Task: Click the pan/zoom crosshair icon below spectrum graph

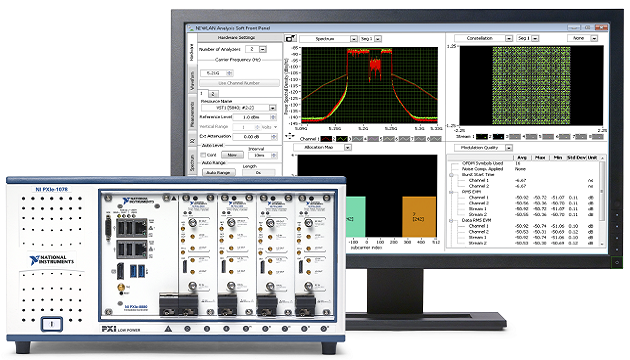Action: pyautogui.click(x=289, y=136)
